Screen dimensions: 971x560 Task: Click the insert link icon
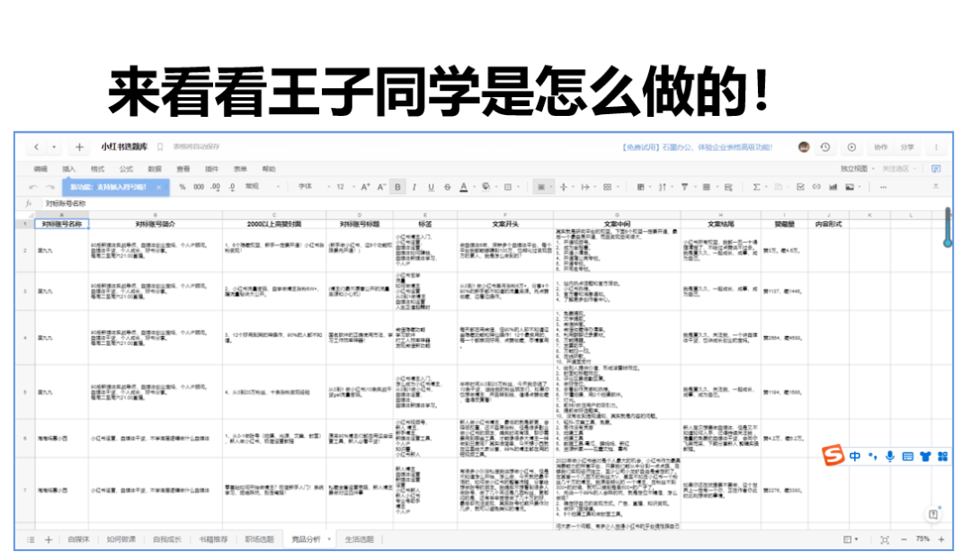pos(816,187)
